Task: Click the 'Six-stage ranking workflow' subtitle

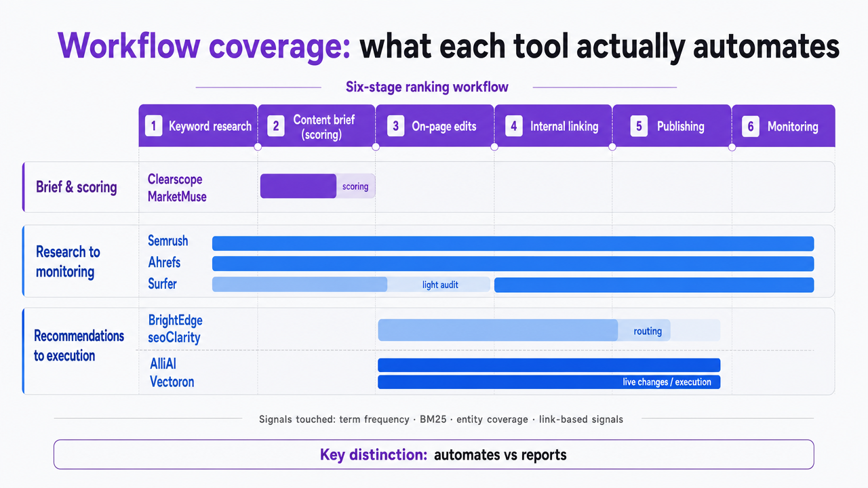Action: coord(427,87)
